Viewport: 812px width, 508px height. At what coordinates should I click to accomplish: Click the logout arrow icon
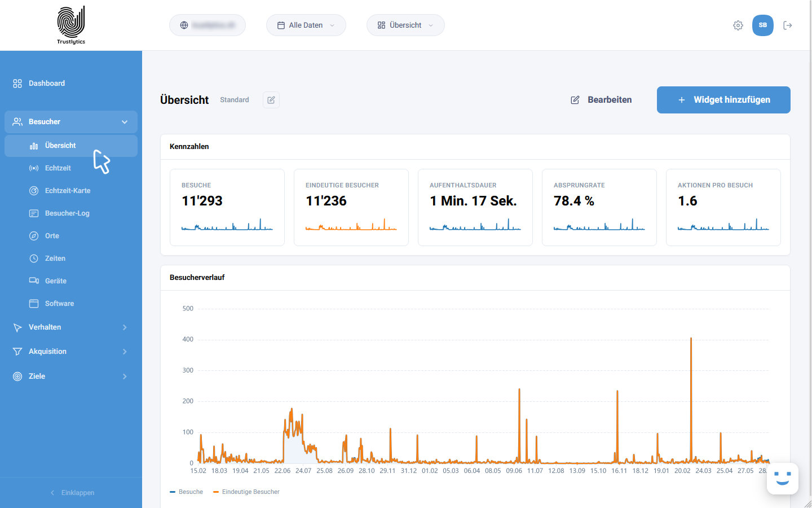pyautogui.click(x=788, y=25)
